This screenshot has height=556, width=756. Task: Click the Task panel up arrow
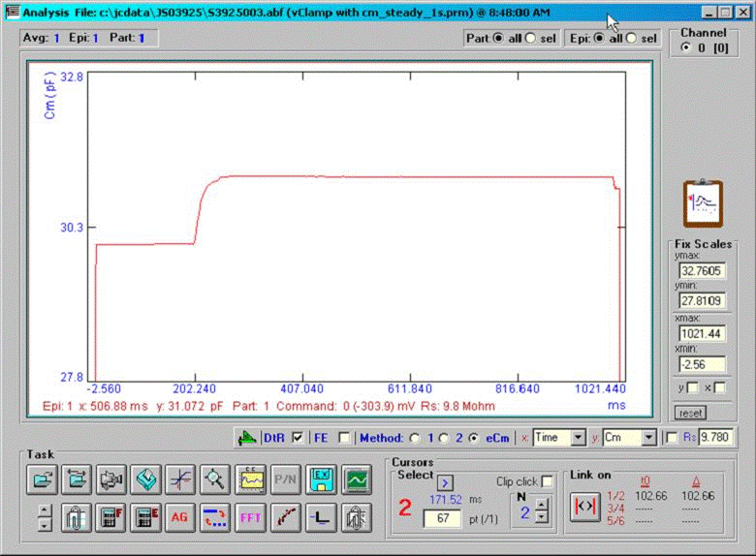coord(45,510)
